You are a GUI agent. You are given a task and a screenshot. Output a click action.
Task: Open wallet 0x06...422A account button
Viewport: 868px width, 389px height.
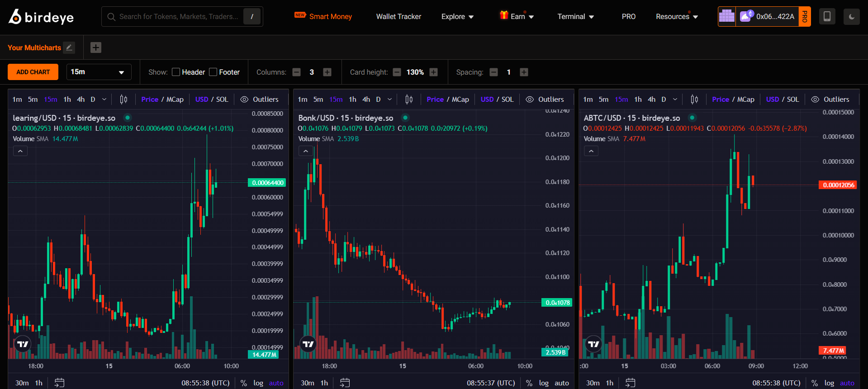[768, 17]
